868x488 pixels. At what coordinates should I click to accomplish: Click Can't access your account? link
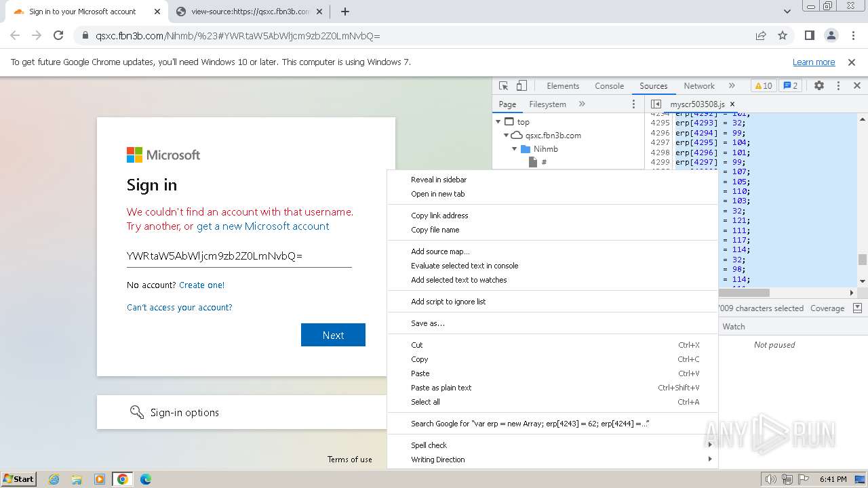tap(179, 308)
